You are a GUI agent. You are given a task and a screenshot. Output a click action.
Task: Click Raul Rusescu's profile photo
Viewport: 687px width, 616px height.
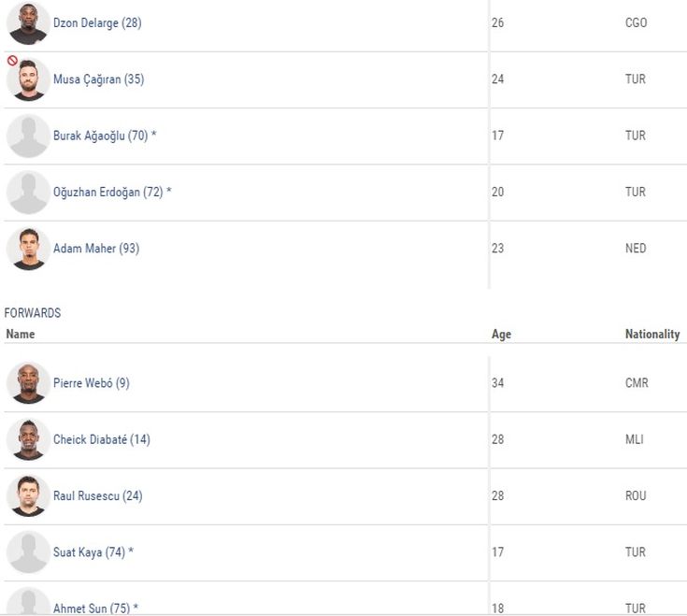(x=28, y=495)
